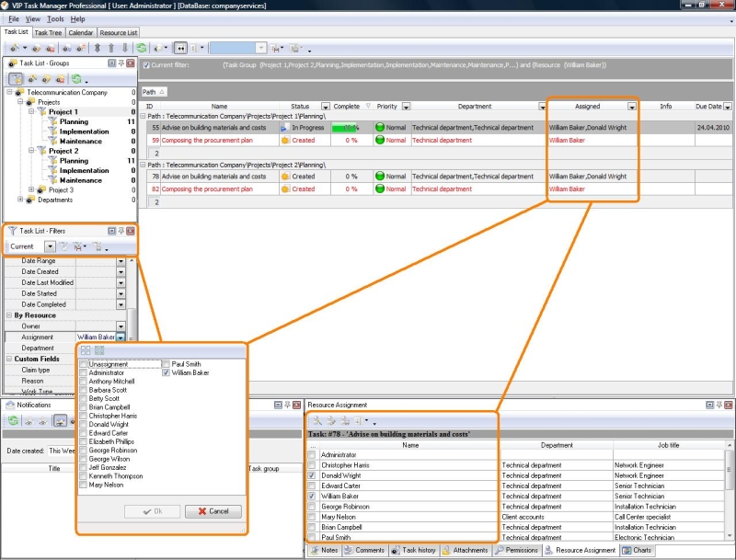Viewport: 736px width, 560px height.
Task: Check Paul Smith in the assignment popup
Action: tap(166, 364)
